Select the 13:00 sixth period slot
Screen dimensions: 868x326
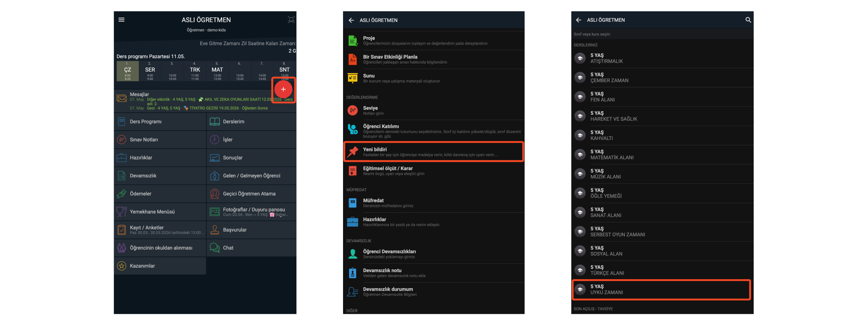[x=240, y=71]
